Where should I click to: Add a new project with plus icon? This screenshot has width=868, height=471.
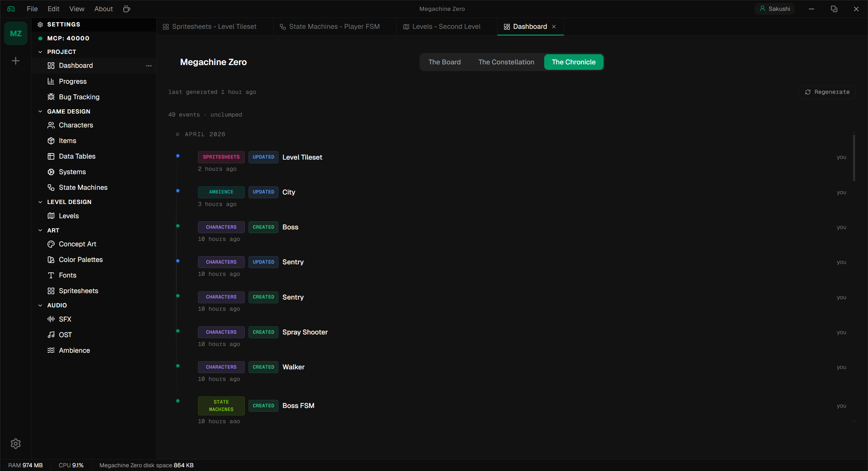[x=16, y=61]
